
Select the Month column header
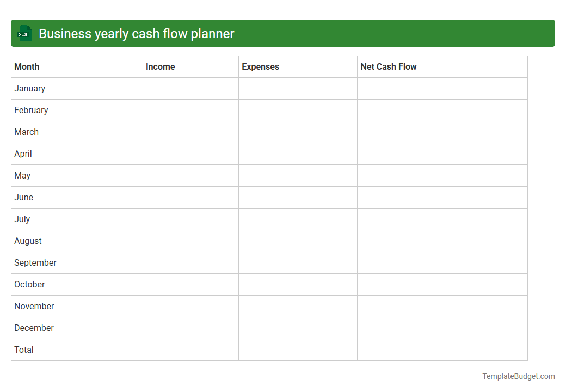tap(27, 66)
